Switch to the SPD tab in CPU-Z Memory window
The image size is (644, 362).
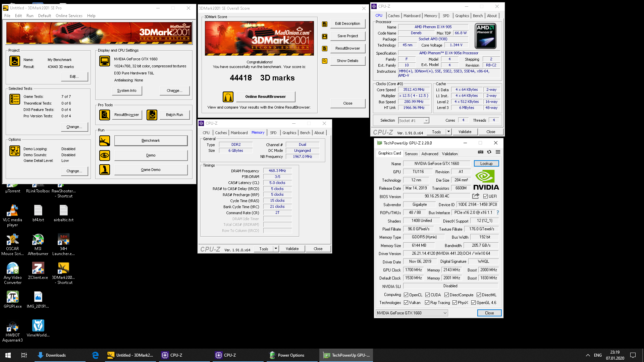point(273,133)
